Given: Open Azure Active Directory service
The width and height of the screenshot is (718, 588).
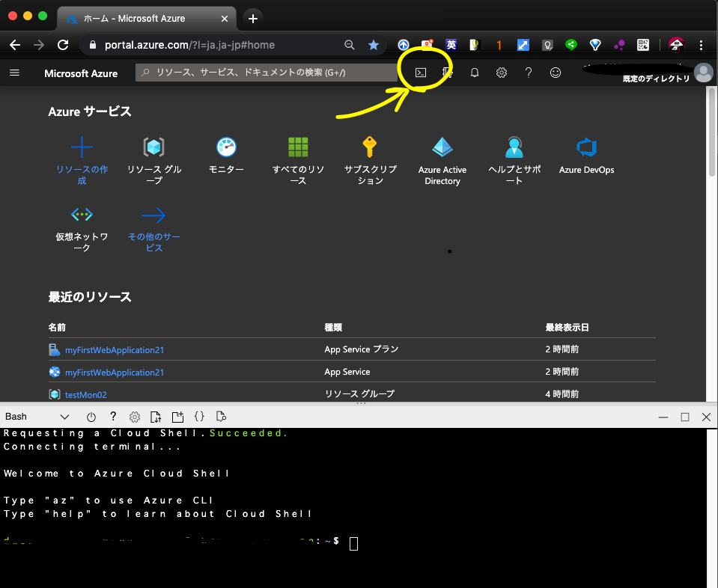Looking at the screenshot, I should point(442,147).
